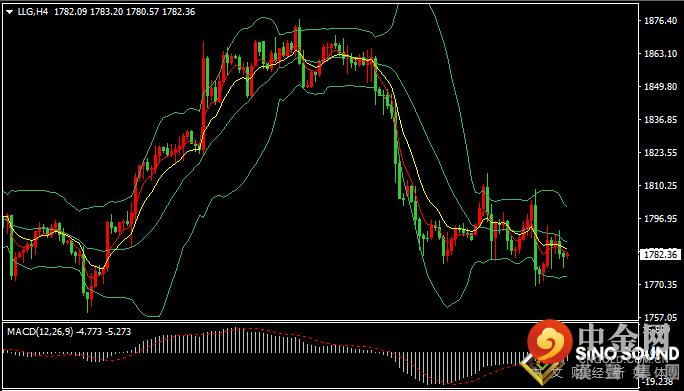Screen dimensions: 684x391
Task: Click the close value 1782.36 in header line
Action: tap(178, 12)
